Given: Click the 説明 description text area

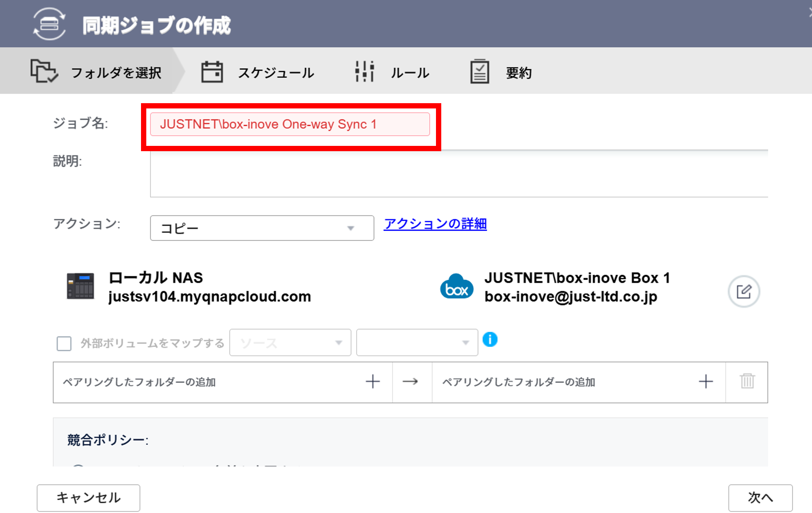Looking at the screenshot, I should (x=459, y=173).
